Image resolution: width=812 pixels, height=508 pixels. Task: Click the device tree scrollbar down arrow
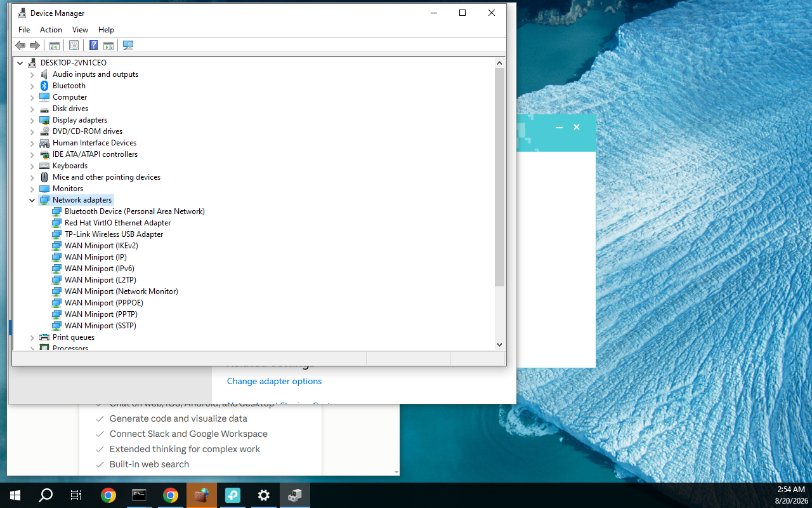(x=499, y=344)
